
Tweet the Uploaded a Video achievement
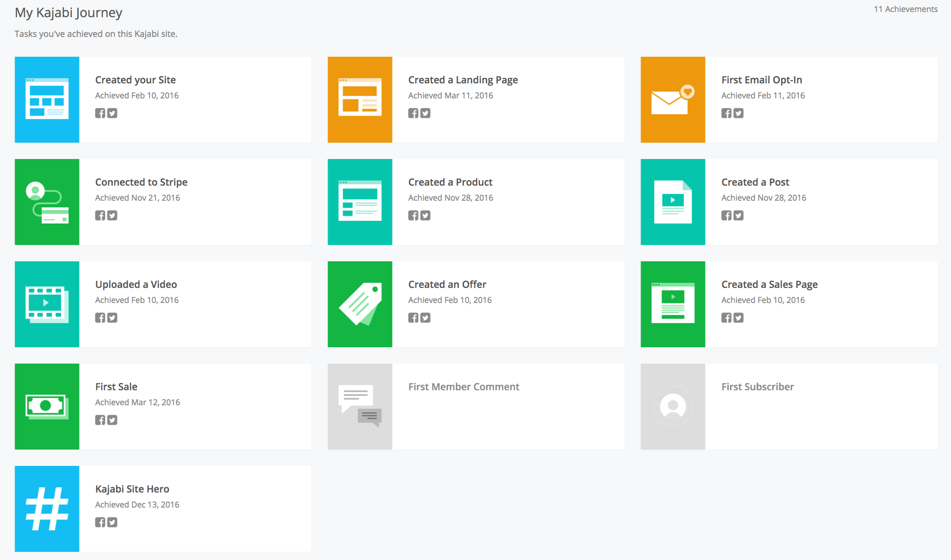(x=112, y=318)
